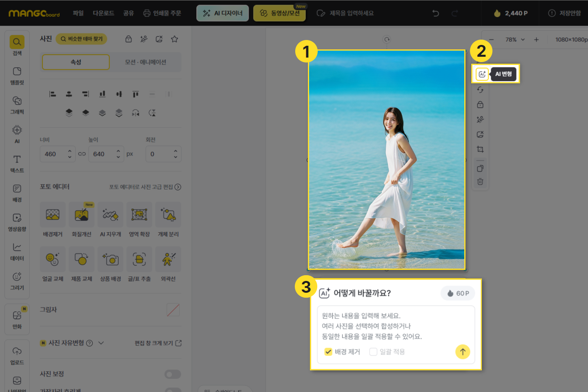Click the 외곽선 outline tool
Image resolution: width=588 pixels, height=392 pixels.
pyautogui.click(x=168, y=264)
